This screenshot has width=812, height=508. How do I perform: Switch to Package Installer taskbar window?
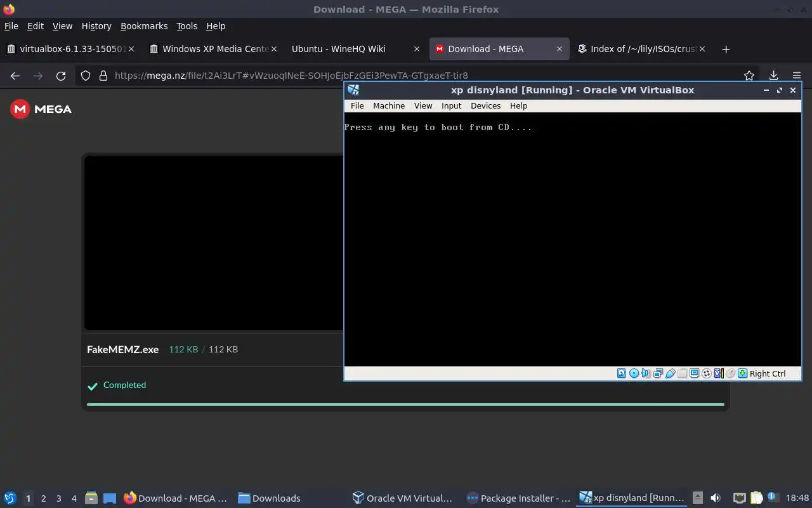click(x=518, y=498)
